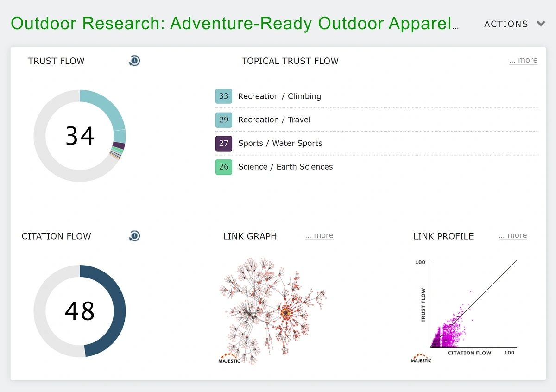The width and height of the screenshot is (556, 392).
Task: Click the LINK GRAPH heading
Action: tap(250, 236)
